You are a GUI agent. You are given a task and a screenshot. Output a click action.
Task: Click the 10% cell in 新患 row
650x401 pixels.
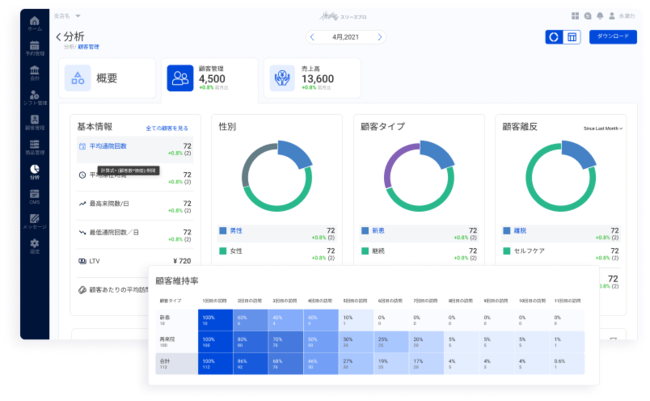pyautogui.click(x=356, y=320)
